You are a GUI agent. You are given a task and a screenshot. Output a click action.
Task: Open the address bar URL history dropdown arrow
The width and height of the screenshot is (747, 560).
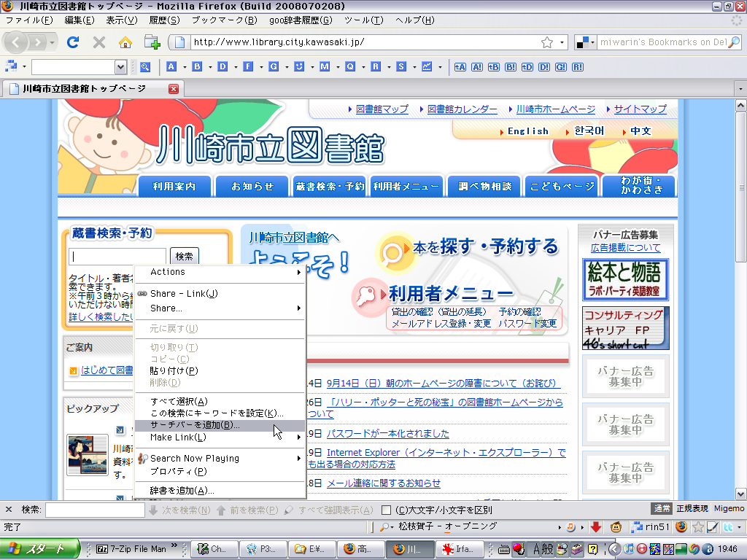562,42
